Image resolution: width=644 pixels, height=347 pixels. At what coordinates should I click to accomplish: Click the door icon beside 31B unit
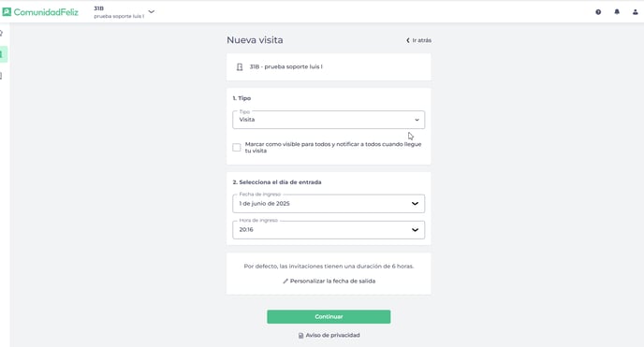coord(240,66)
